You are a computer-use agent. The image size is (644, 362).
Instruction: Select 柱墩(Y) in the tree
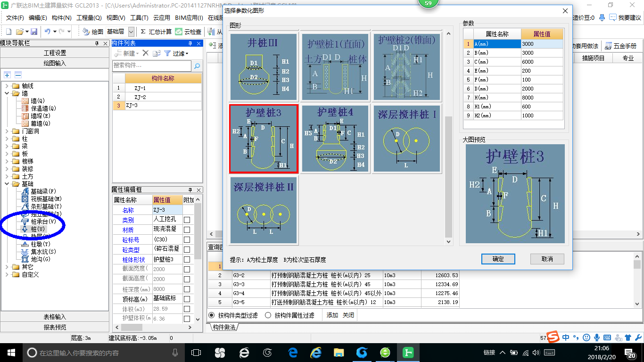(41, 244)
